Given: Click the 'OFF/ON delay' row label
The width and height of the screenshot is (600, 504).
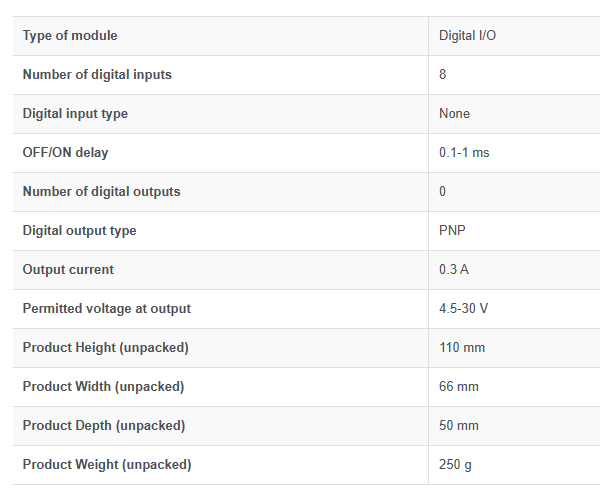Looking at the screenshot, I should 66,153.
